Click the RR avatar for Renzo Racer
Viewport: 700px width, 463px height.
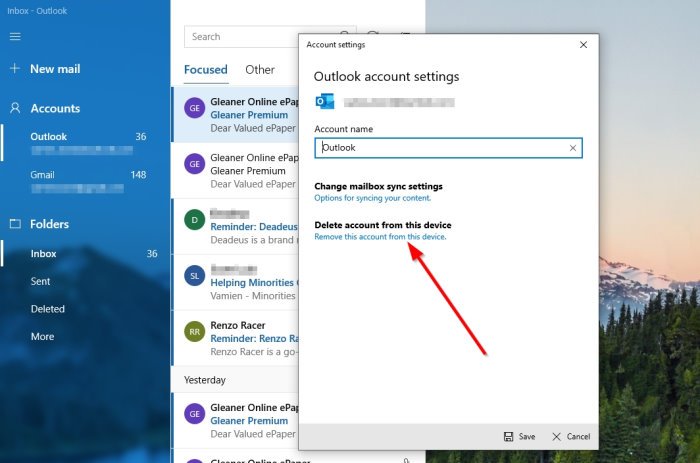195,332
